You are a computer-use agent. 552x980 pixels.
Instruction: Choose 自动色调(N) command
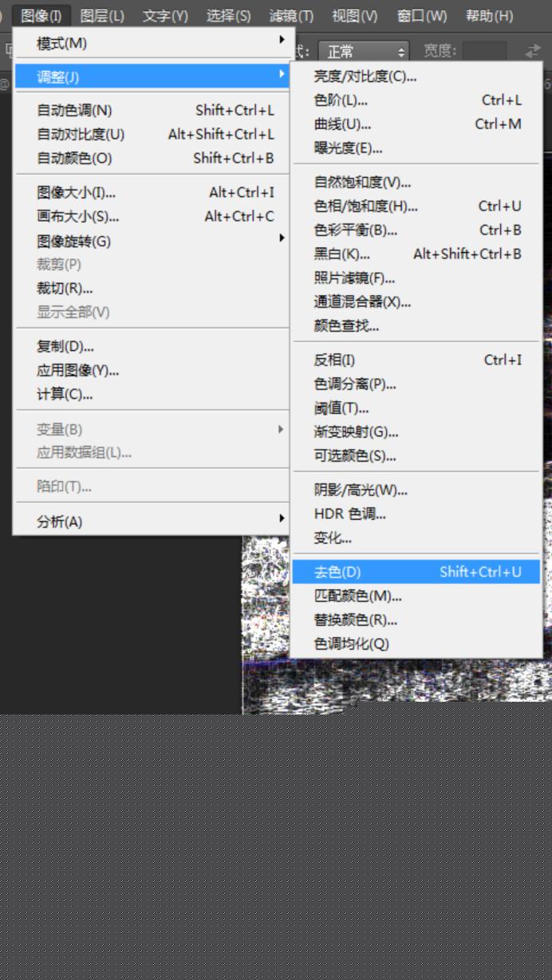(x=152, y=110)
